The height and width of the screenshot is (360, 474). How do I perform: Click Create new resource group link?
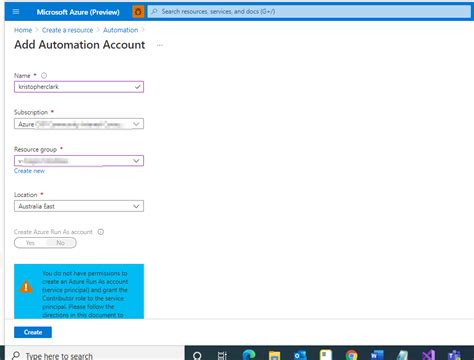point(29,171)
